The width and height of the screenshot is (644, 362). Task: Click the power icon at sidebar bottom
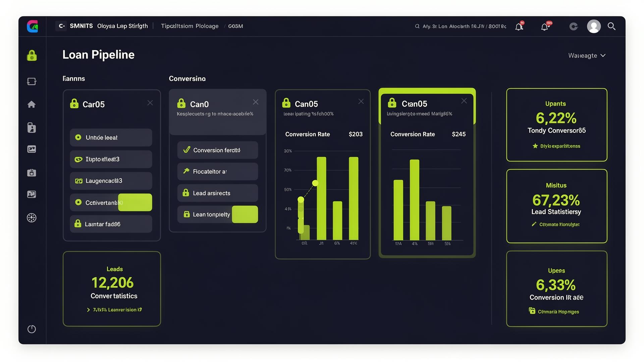[x=32, y=329]
